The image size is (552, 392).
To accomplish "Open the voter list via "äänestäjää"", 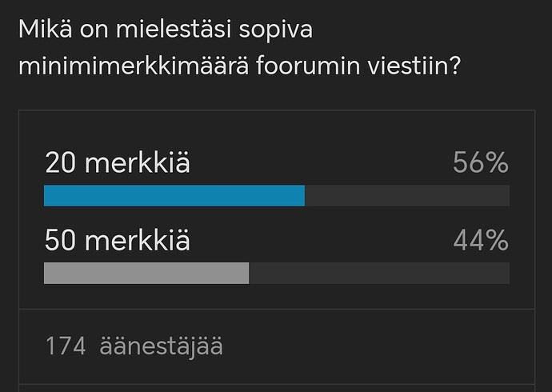I will click(x=162, y=346).
